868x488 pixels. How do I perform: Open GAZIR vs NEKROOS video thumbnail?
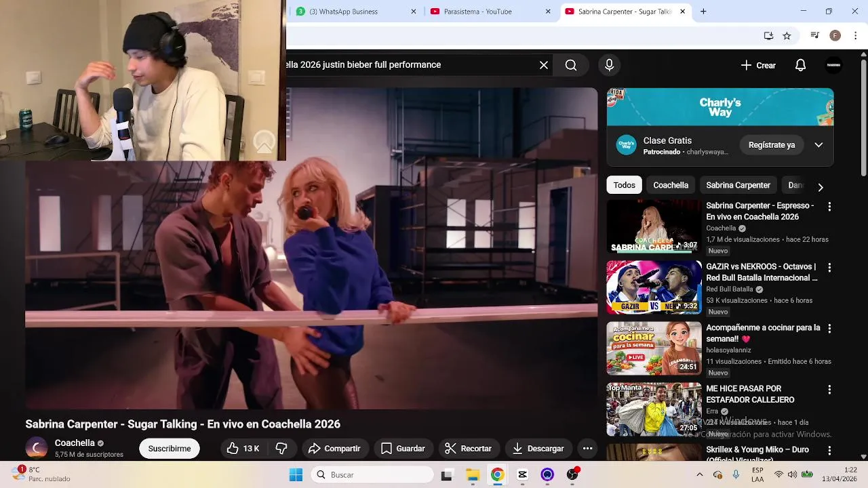pyautogui.click(x=654, y=287)
